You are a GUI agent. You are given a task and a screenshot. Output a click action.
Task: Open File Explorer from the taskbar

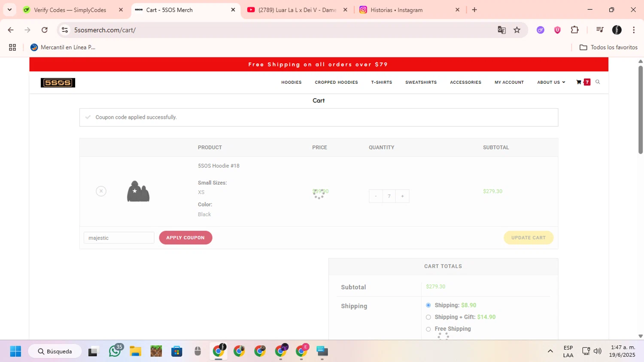[135, 351]
